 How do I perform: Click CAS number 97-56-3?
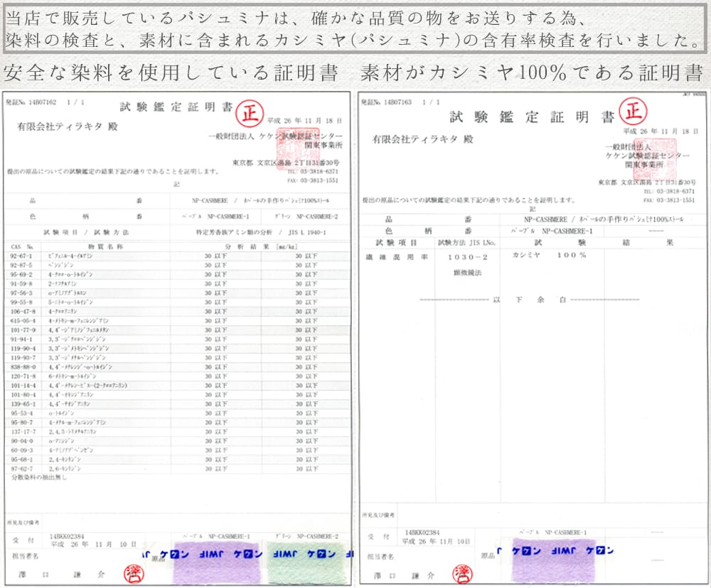point(21,293)
